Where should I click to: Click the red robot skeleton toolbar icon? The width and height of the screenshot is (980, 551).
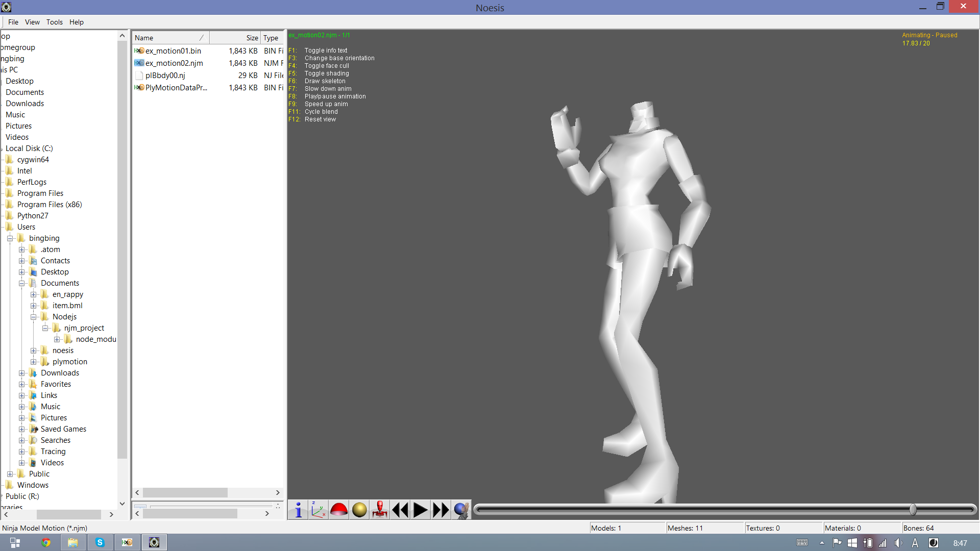[380, 510]
